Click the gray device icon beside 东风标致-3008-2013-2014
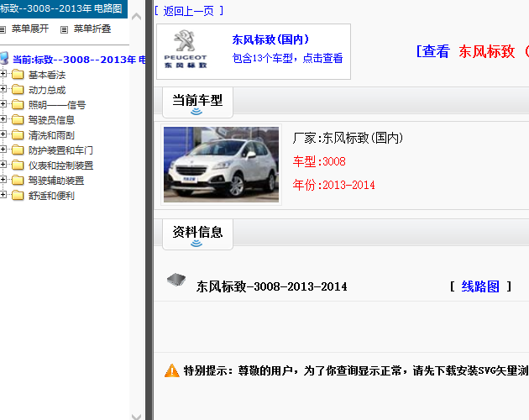529x420 pixels. click(x=176, y=279)
